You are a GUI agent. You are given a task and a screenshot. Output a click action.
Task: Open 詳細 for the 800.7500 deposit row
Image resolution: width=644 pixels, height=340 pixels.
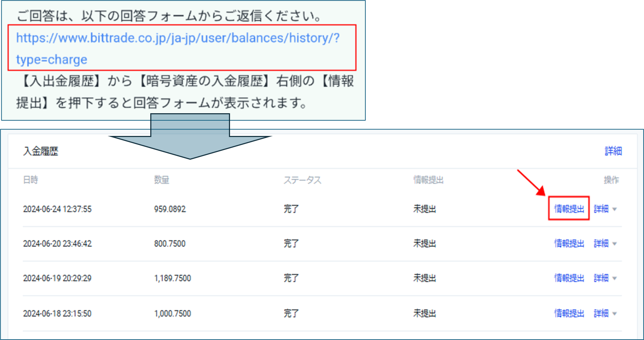tap(601, 243)
